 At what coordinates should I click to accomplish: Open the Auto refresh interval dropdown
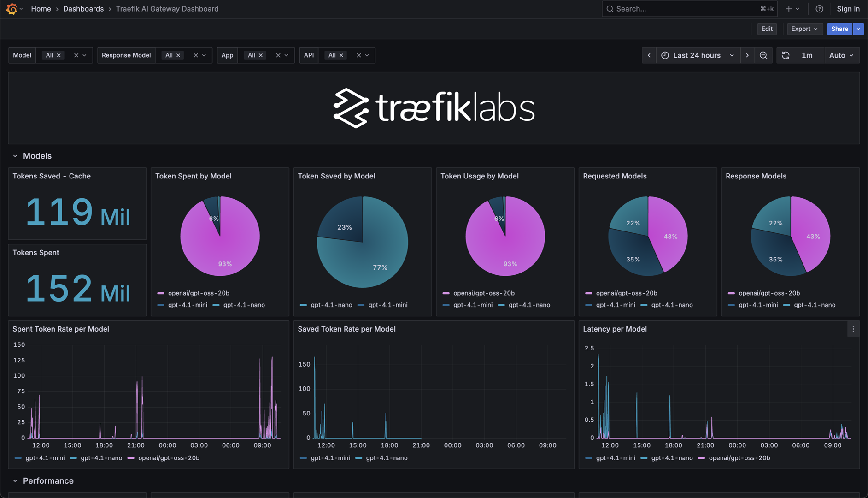coord(841,55)
